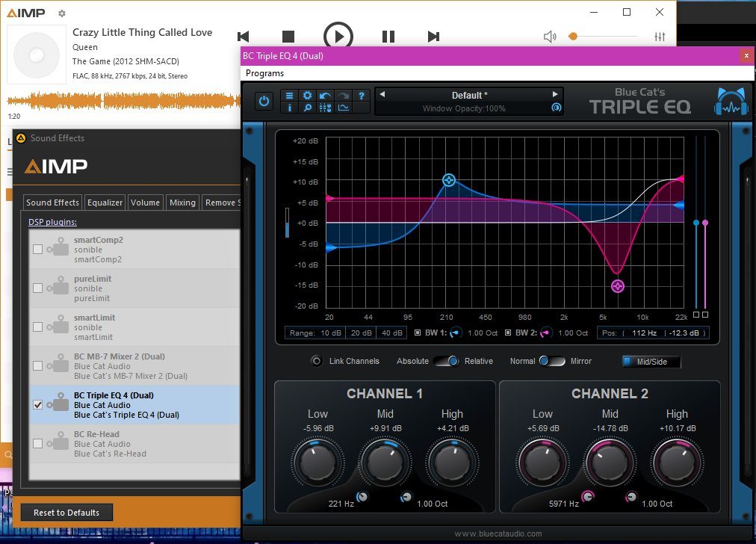Show Triple EQ info (i) icon
756x544 pixels.
coord(289,108)
